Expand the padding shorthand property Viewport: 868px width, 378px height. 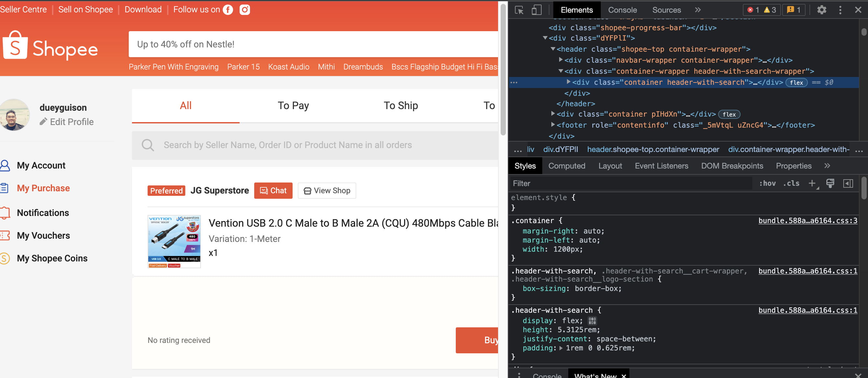point(561,348)
